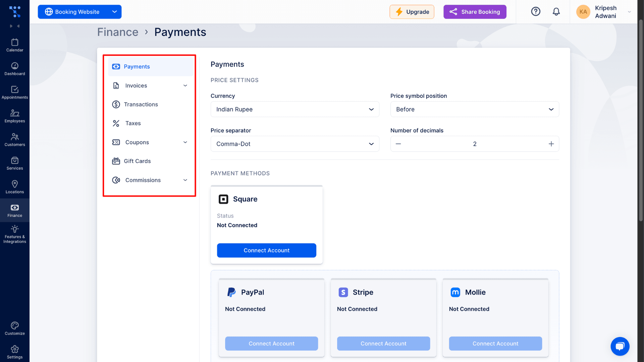Click the Share Booking button
Viewport: 644px width, 362px height.
tap(475, 12)
